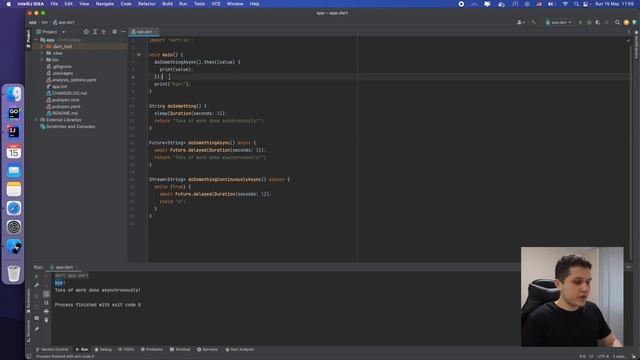The height and width of the screenshot is (360, 640).
Task: Open the Refactor menu
Action: 147,4
